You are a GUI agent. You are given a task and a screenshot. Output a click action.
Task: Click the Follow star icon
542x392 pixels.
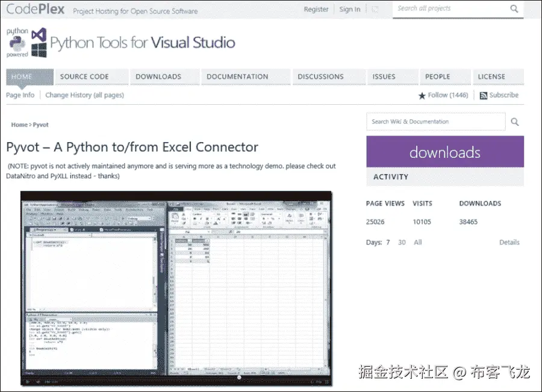[422, 95]
